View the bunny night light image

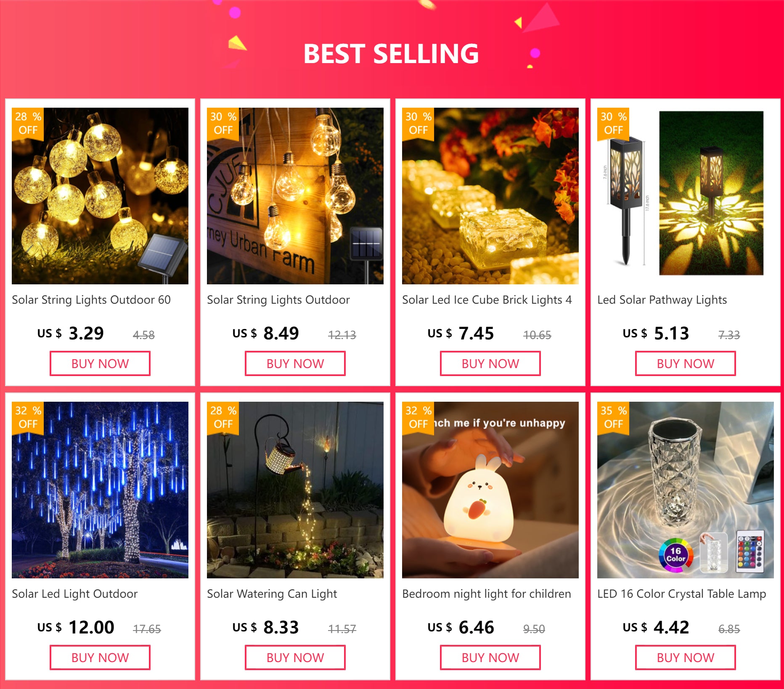click(x=490, y=490)
